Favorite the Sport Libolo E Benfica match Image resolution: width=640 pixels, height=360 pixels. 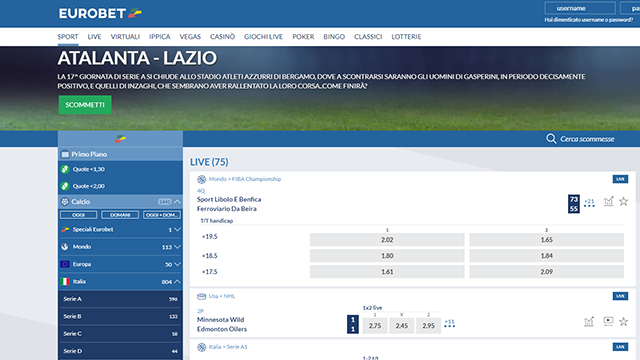tap(623, 201)
